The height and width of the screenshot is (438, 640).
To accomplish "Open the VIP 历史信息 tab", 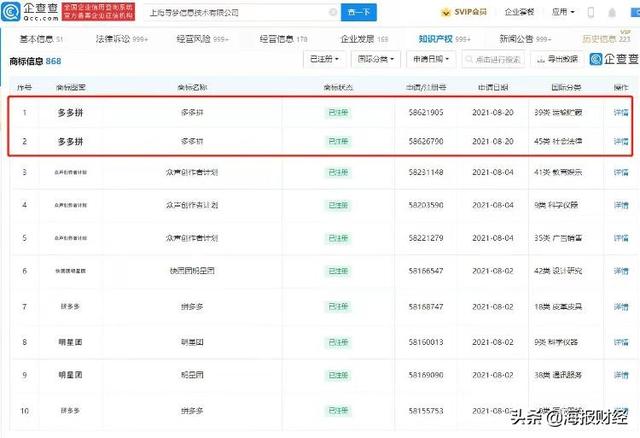I will [x=606, y=39].
